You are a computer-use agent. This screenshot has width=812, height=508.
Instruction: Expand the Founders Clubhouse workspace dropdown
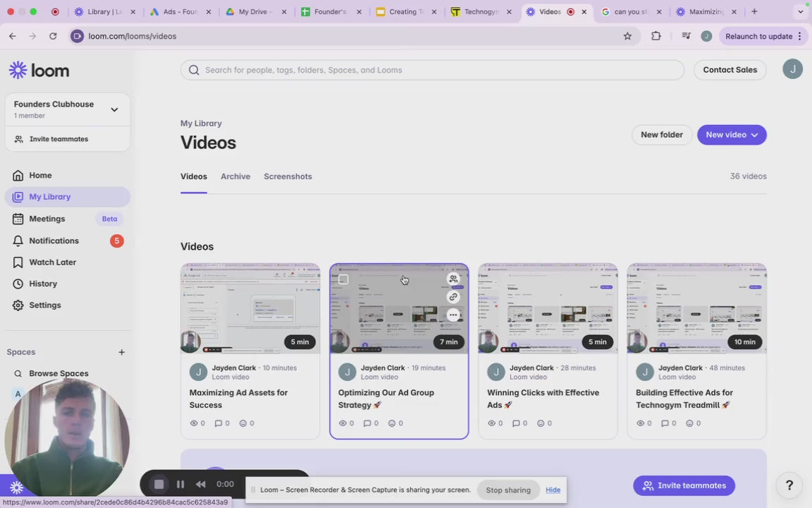pos(114,109)
